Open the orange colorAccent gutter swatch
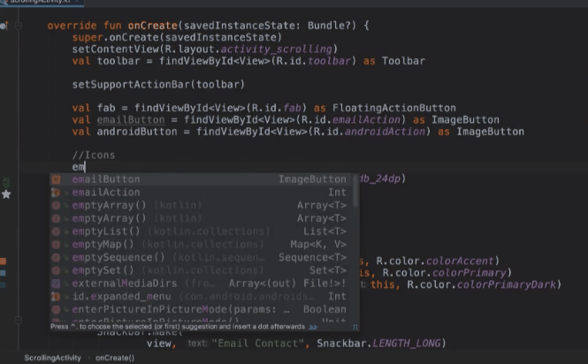588x364 pixels. coord(3,261)
